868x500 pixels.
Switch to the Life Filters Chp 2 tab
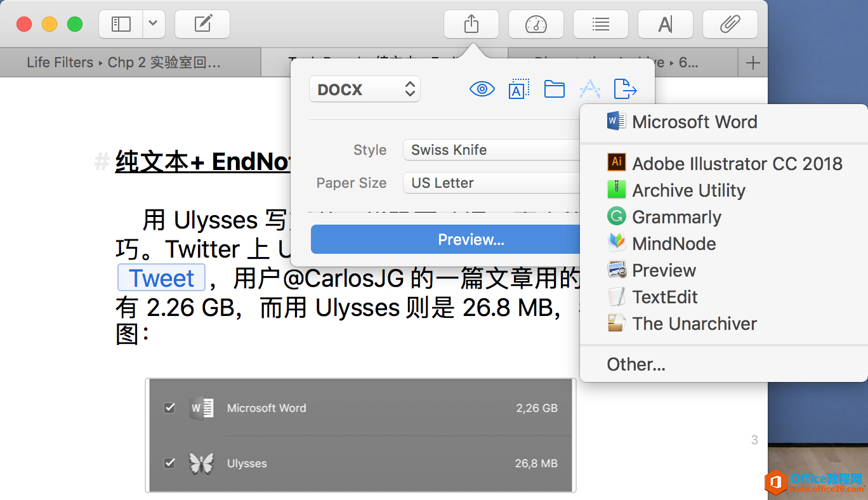(x=130, y=63)
